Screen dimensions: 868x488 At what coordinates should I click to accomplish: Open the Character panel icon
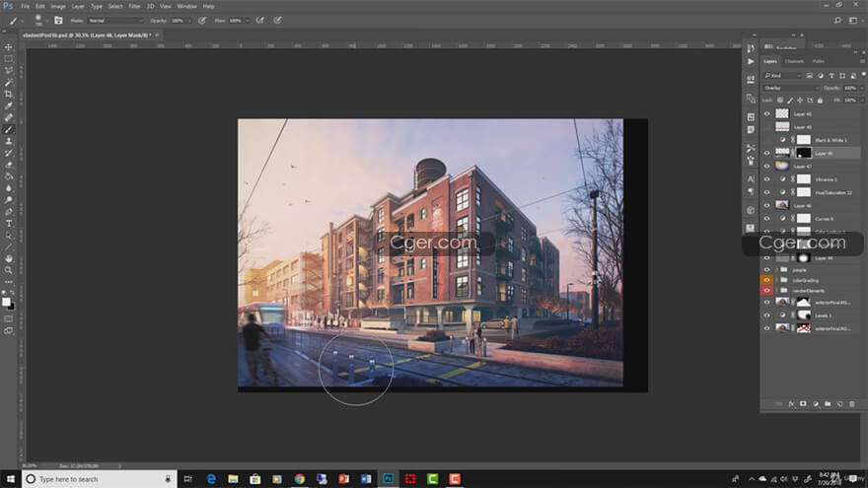click(751, 178)
